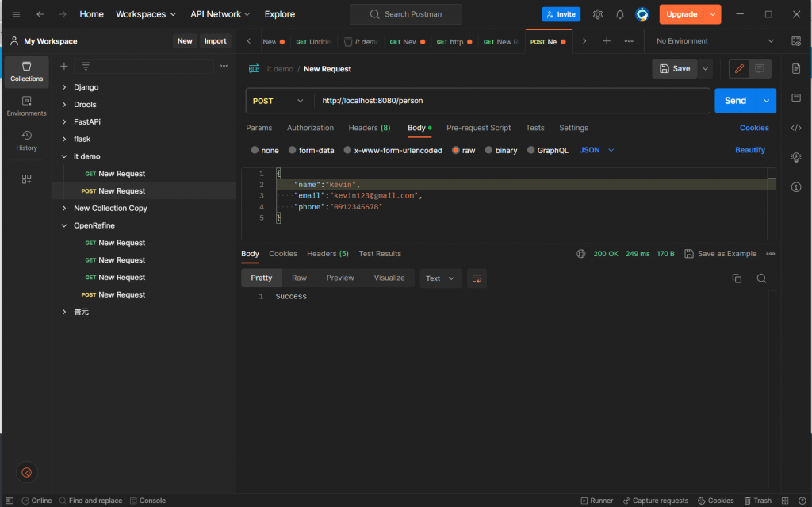This screenshot has width=812, height=507.
Task: Open the notifications bell
Action: pyautogui.click(x=620, y=14)
